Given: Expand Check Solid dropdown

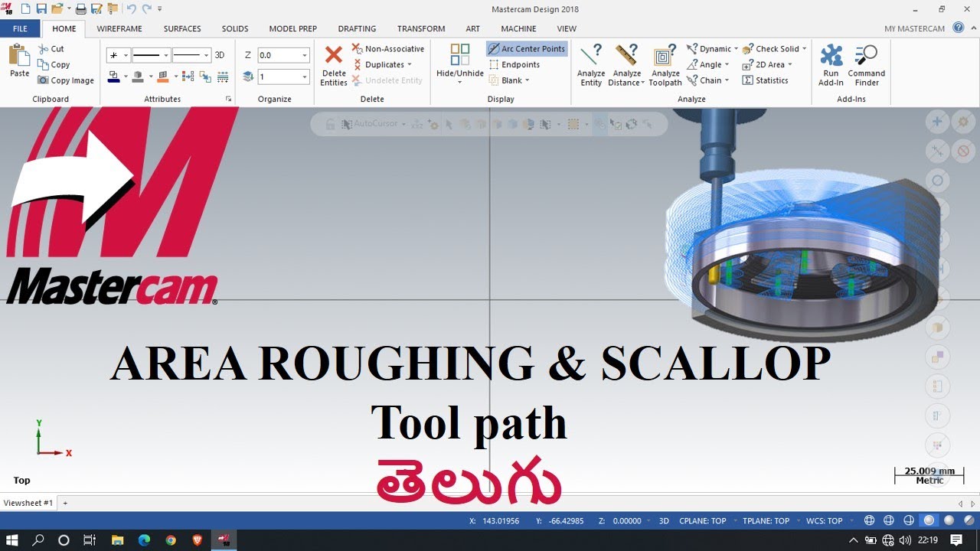Looking at the screenshot, I should click(804, 49).
